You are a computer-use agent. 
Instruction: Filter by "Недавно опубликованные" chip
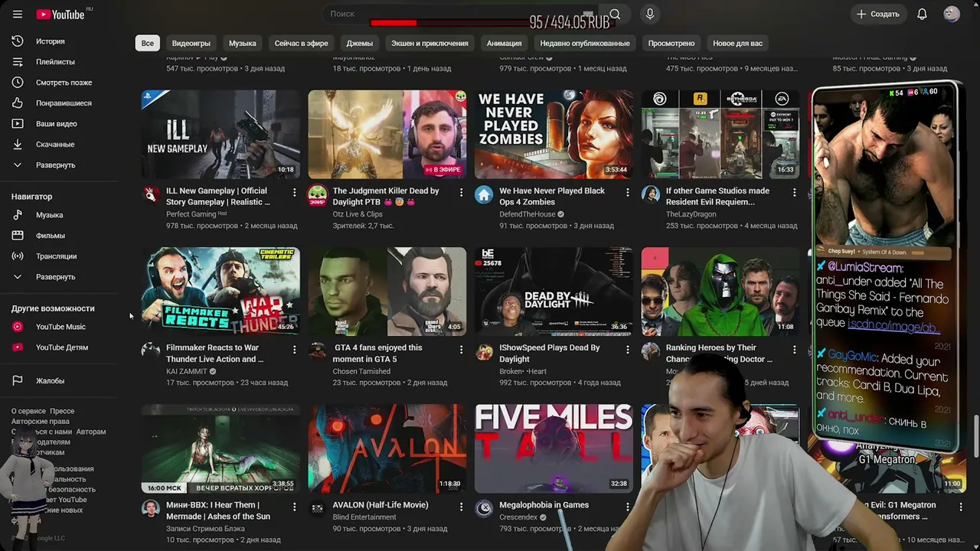[585, 43]
